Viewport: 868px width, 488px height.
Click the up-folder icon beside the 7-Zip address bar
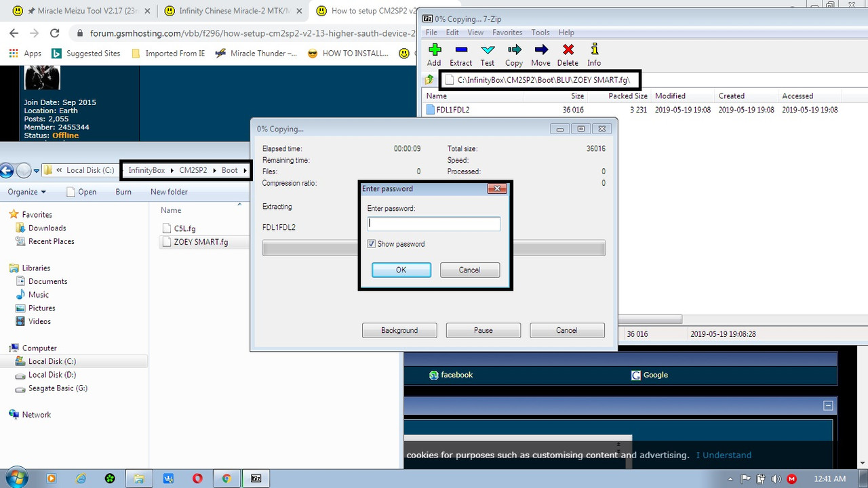pyautogui.click(x=429, y=79)
